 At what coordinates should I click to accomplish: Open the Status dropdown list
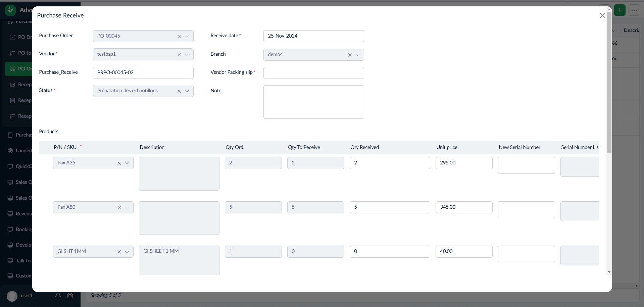click(x=187, y=91)
